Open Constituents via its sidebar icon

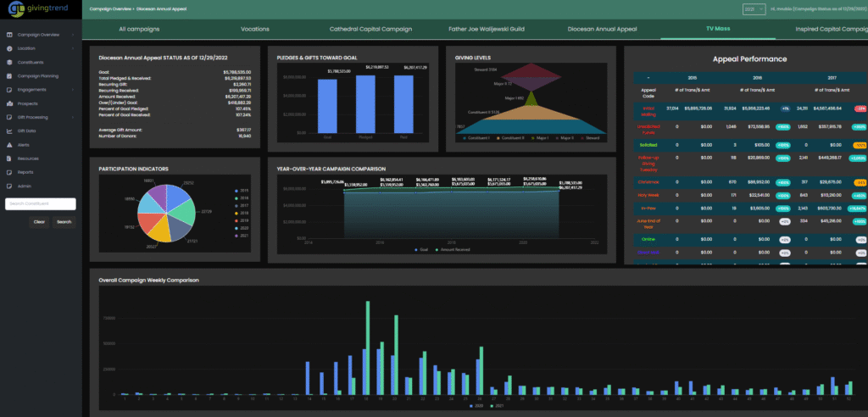(x=8, y=62)
